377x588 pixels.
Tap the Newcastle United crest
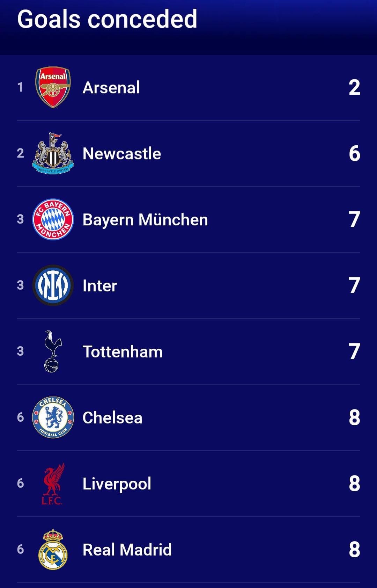pos(53,154)
